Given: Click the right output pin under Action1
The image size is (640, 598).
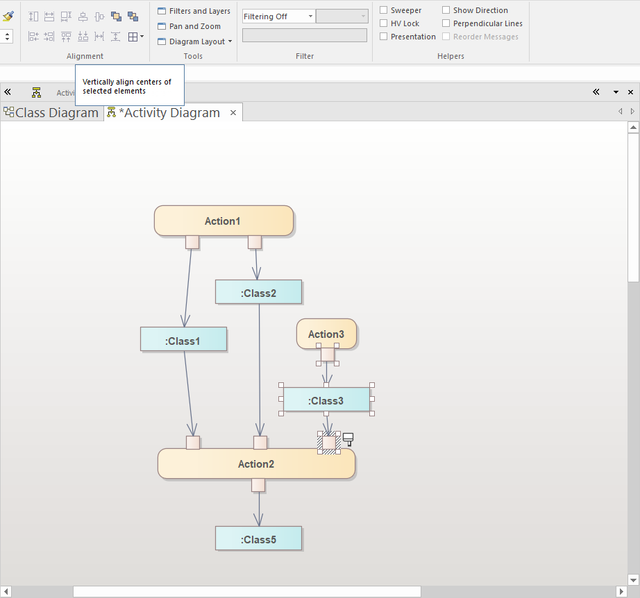Looking at the screenshot, I should [x=255, y=242].
